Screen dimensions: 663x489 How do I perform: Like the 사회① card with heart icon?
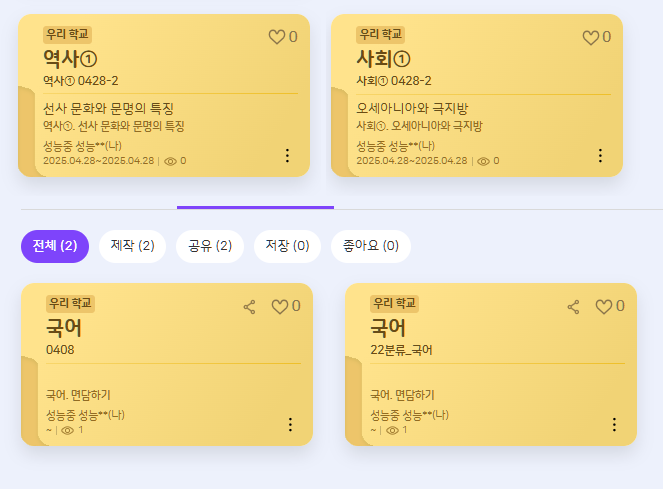tap(590, 37)
